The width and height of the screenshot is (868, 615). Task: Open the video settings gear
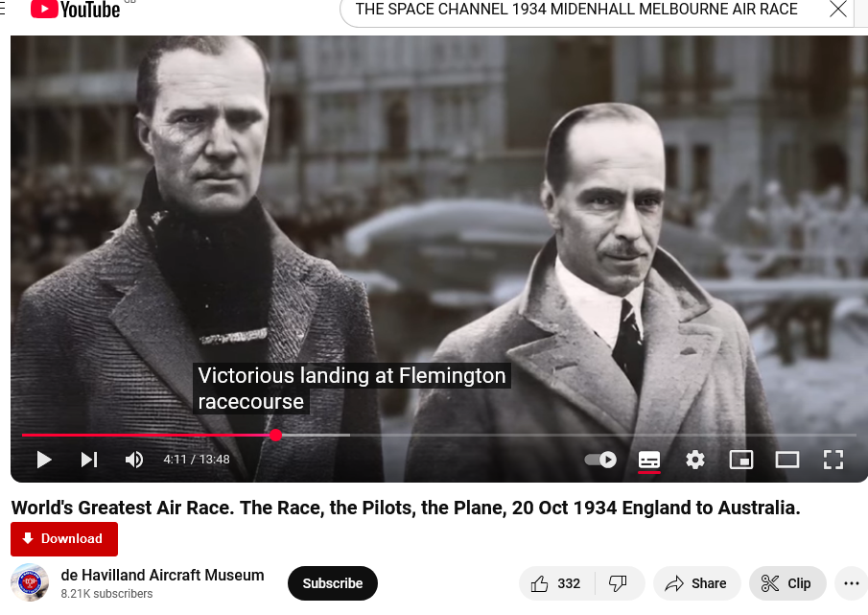(x=695, y=460)
